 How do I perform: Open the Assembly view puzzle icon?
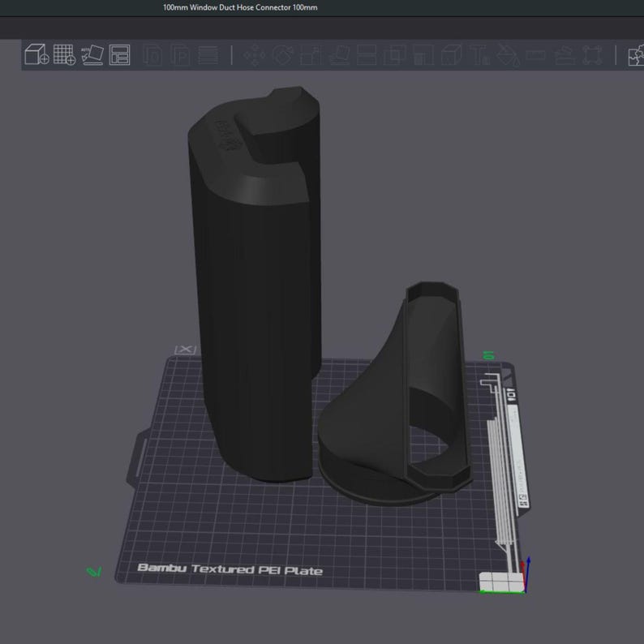[636, 55]
